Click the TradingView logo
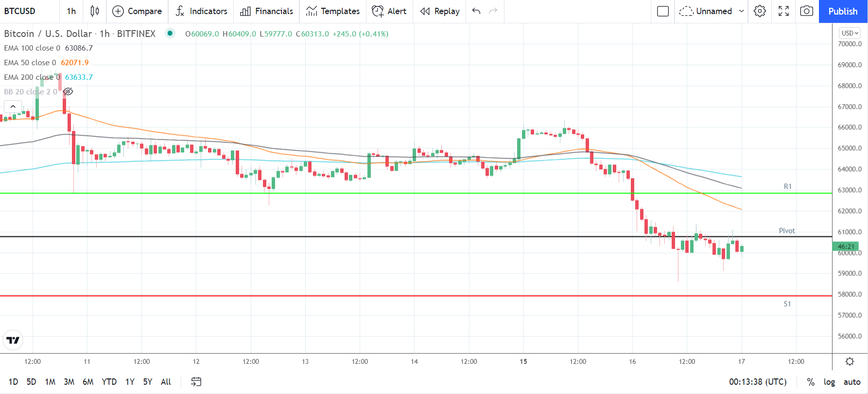This screenshot has width=868, height=394. (13, 340)
